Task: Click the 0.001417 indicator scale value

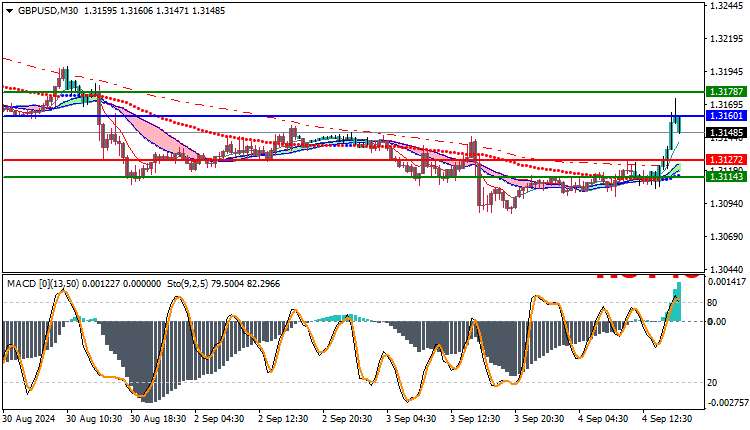Action: pos(727,282)
